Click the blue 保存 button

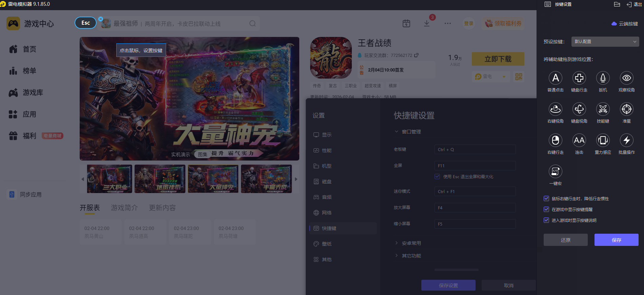pyautogui.click(x=617, y=240)
